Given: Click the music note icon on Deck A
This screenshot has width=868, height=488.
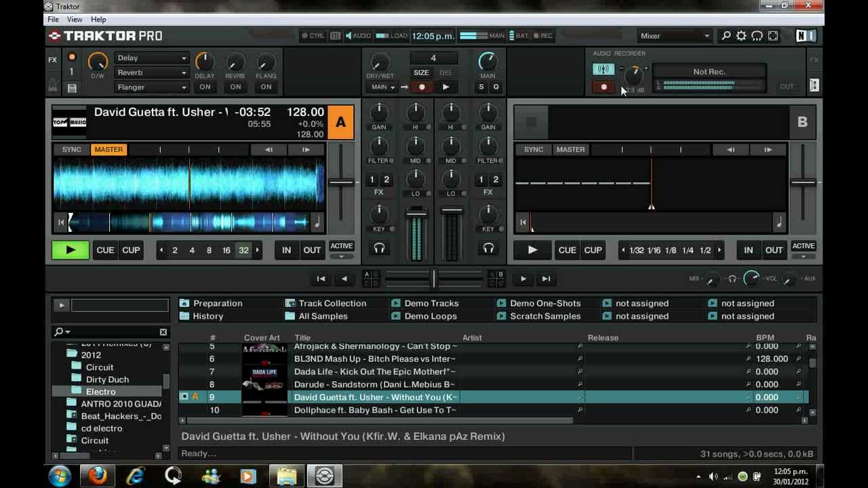Looking at the screenshot, I should [x=317, y=222].
